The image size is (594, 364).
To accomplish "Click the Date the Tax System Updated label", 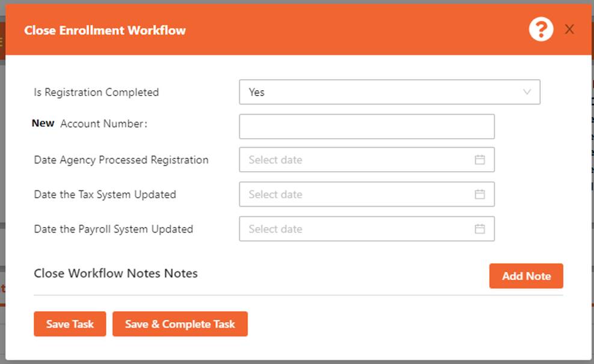I will tap(105, 195).
